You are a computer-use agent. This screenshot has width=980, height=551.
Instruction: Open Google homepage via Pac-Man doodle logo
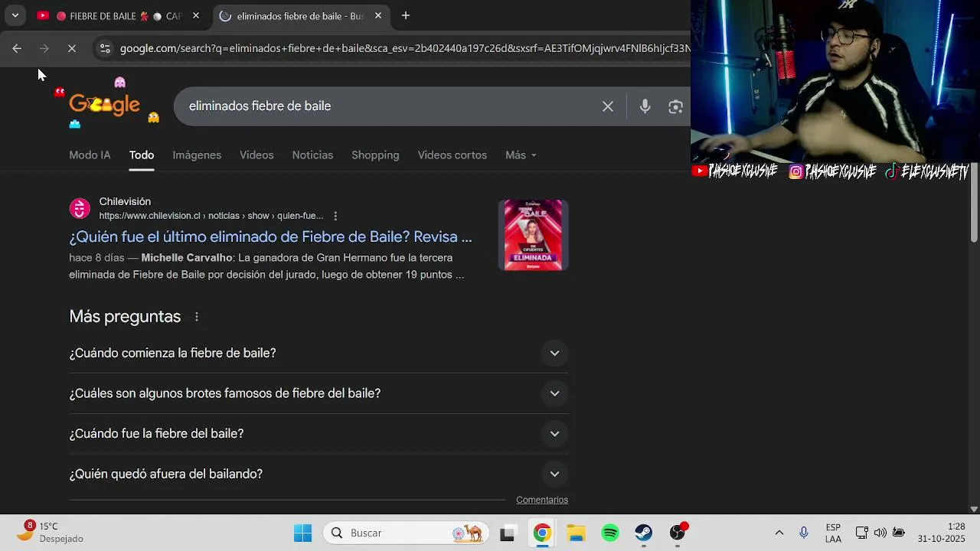[x=105, y=105]
